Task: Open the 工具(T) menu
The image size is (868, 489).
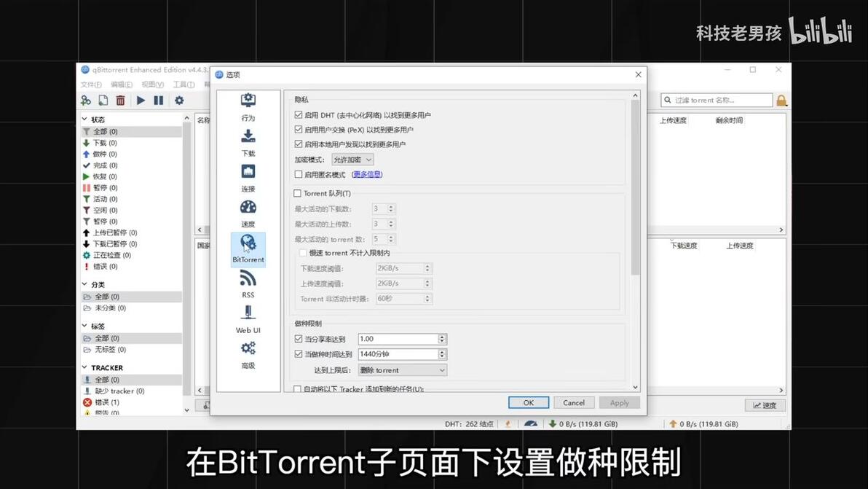Action: (x=184, y=85)
